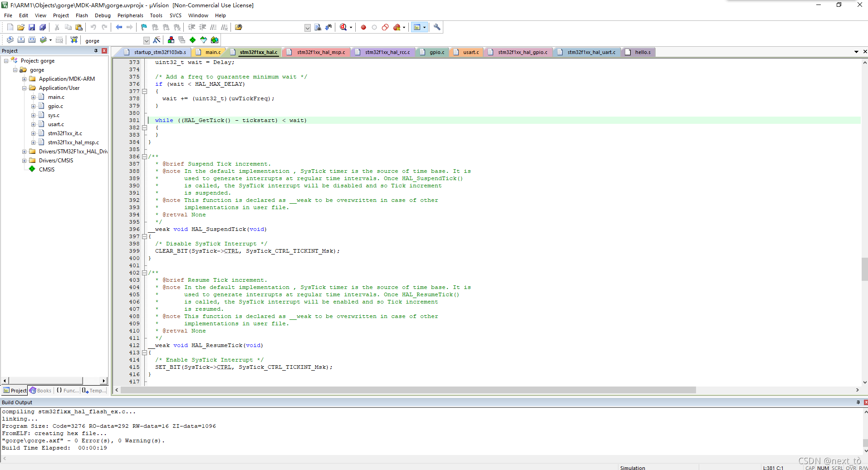Select the CMSIS component item

(46, 170)
